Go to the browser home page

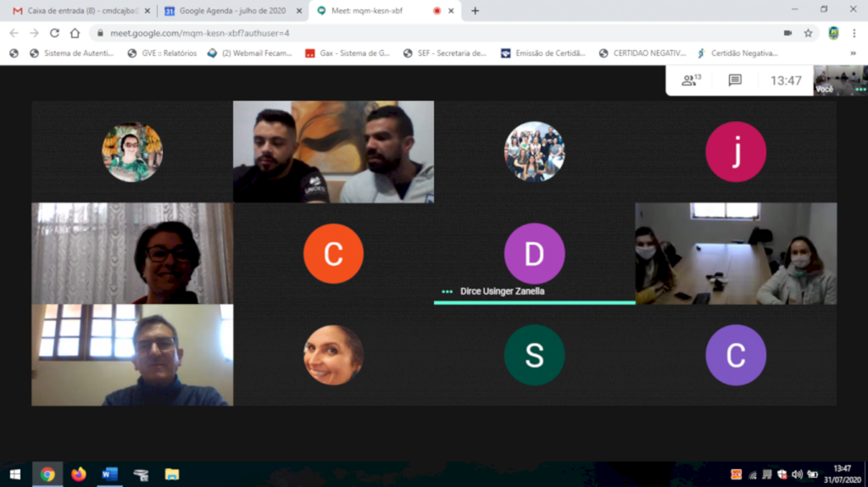(75, 33)
